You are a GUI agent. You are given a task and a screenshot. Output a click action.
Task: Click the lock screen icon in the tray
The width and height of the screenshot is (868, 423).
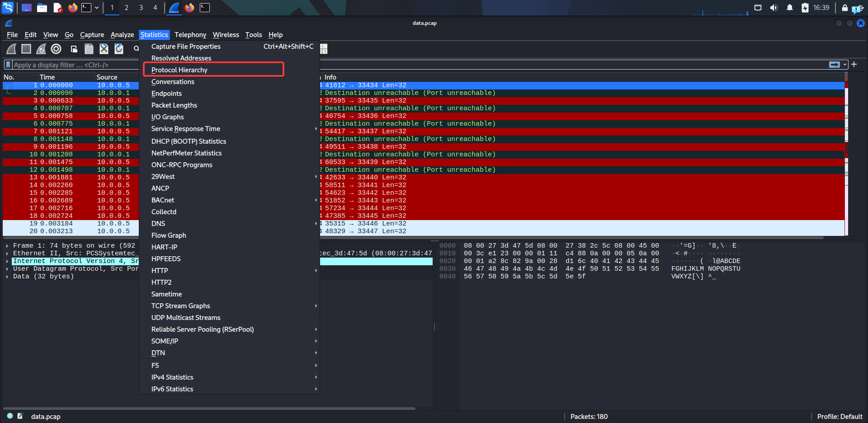click(844, 8)
